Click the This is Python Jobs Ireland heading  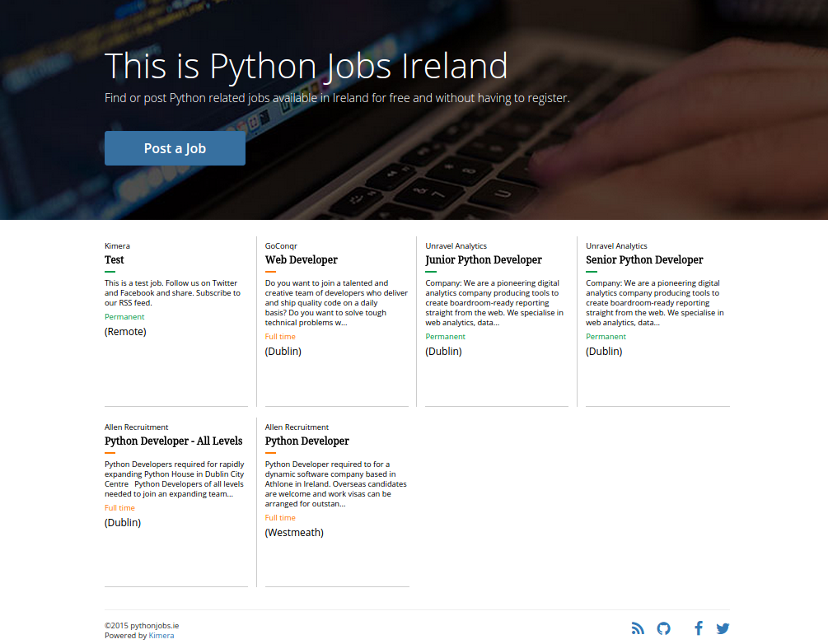click(306, 66)
